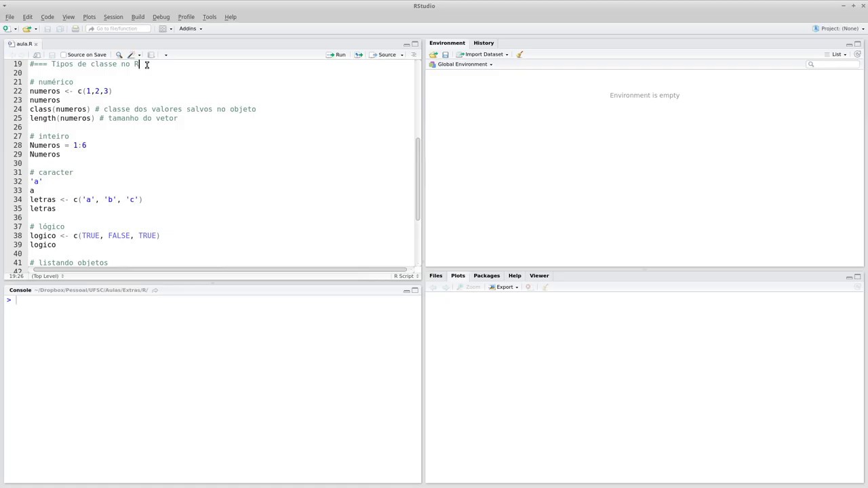868x488 pixels.
Task: Open the Code Tools magic wand
Action: click(x=131, y=55)
